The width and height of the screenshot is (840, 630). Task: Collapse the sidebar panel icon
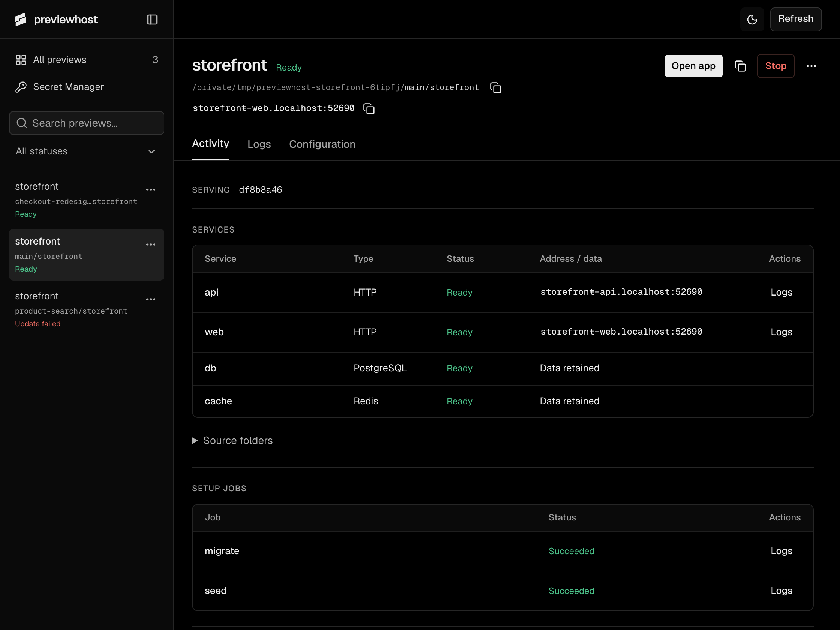point(152,19)
